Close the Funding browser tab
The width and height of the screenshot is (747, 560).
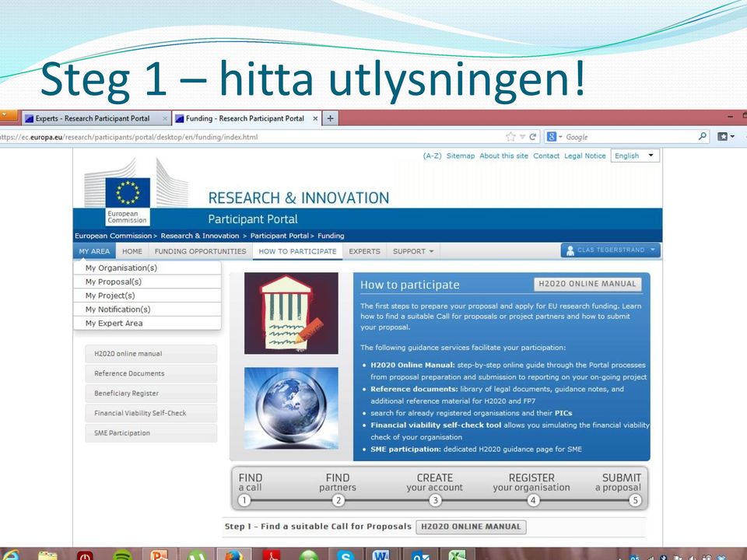click(x=315, y=118)
